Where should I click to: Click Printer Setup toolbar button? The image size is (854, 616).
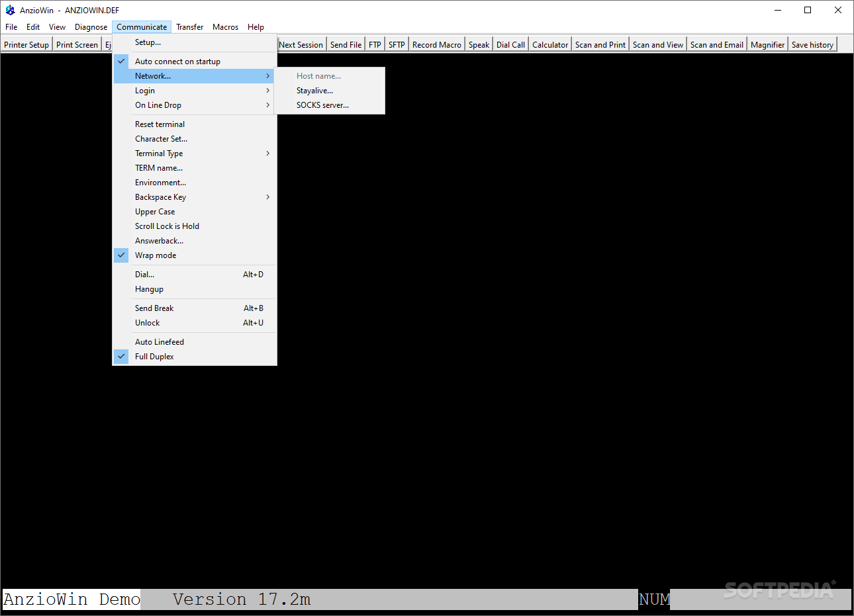click(26, 44)
